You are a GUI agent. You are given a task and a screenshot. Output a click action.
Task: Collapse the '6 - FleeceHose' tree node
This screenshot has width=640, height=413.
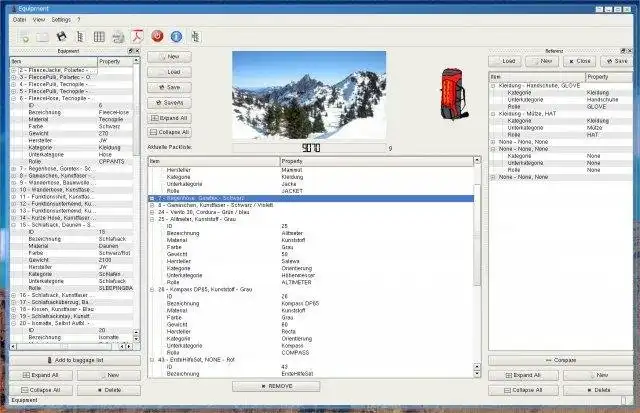pyautogui.click(x=13, y=98)
